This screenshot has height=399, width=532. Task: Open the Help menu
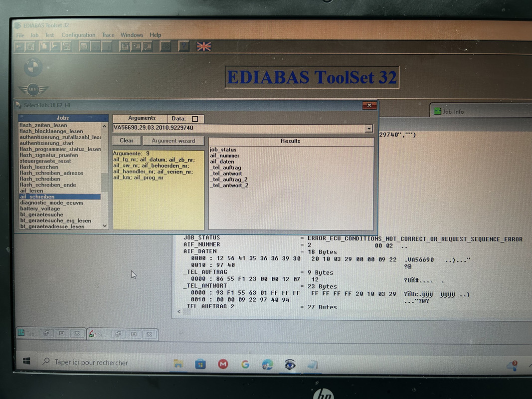pos(155,35)
